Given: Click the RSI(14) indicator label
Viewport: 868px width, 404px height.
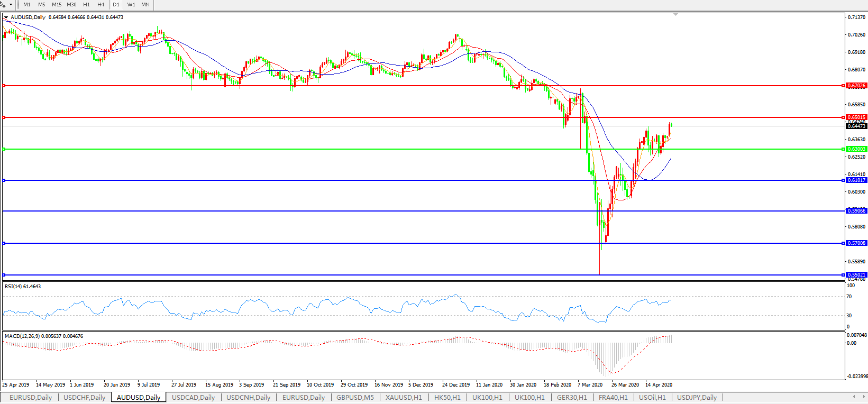Looking at the screenshot, I should tap(23, 287).
